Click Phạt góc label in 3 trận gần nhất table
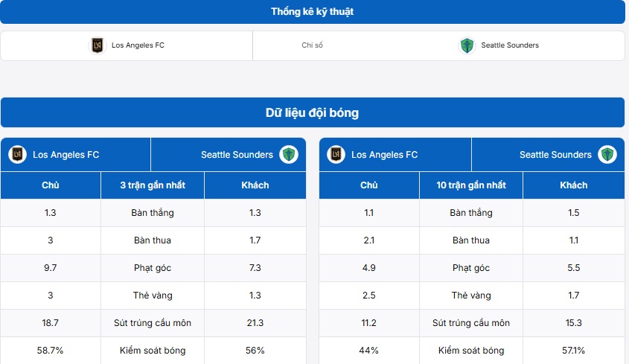 [x=153, y=268]
